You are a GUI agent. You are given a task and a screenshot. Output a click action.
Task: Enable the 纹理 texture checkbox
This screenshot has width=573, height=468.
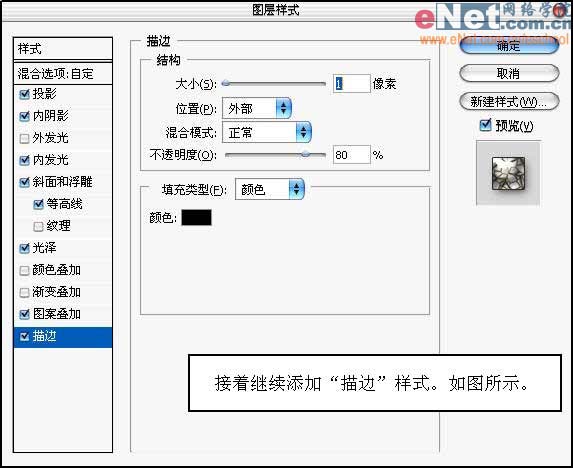[x=38, y=227]
